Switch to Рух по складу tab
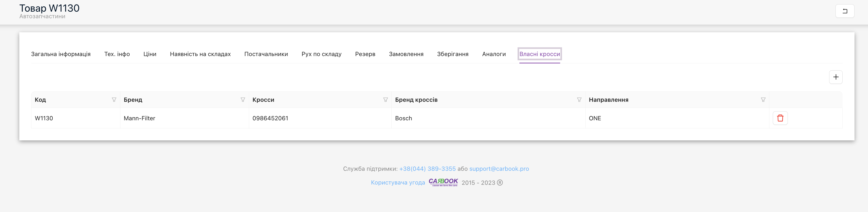868x212 pixels. pyautogui.click(x=321, y=54)
